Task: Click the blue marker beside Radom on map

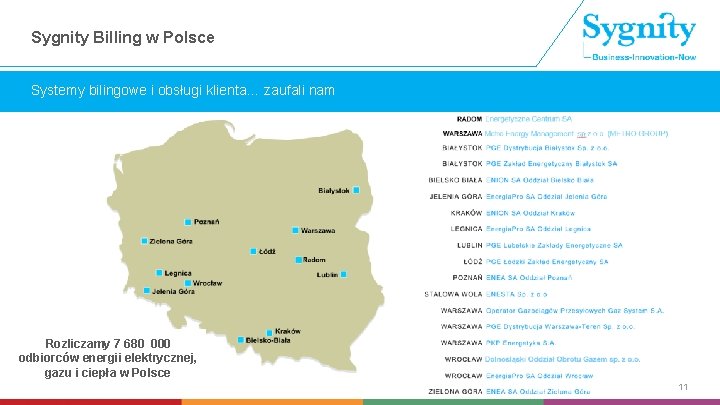Action: pos(298,260)
